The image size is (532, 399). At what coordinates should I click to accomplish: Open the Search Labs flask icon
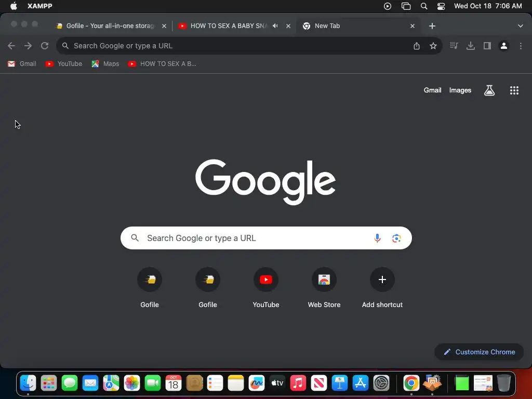(489, 90)
